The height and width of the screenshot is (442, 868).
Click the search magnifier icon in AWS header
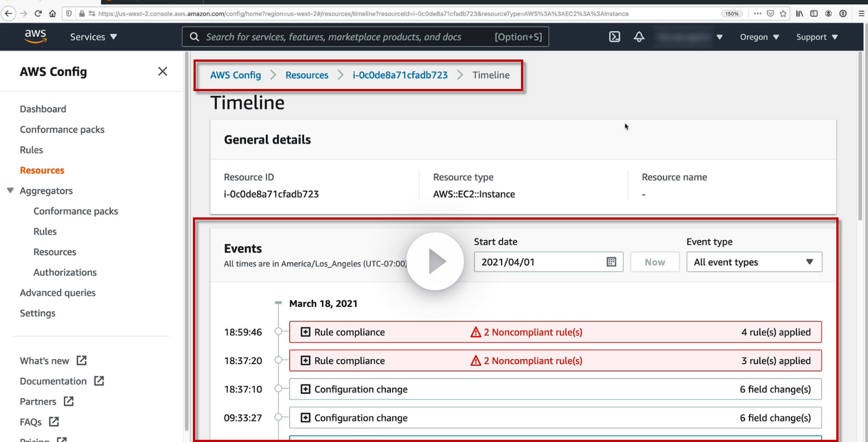[194, 37]
